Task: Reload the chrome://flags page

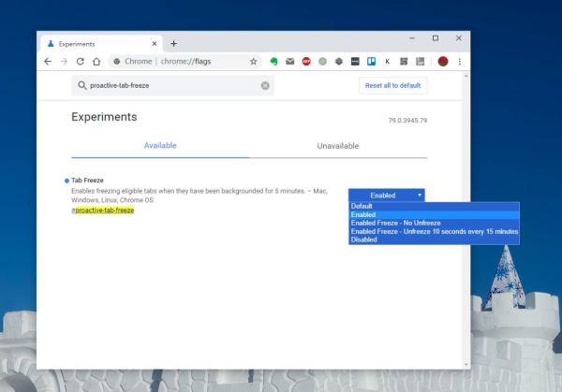Action: click(81, 62)
